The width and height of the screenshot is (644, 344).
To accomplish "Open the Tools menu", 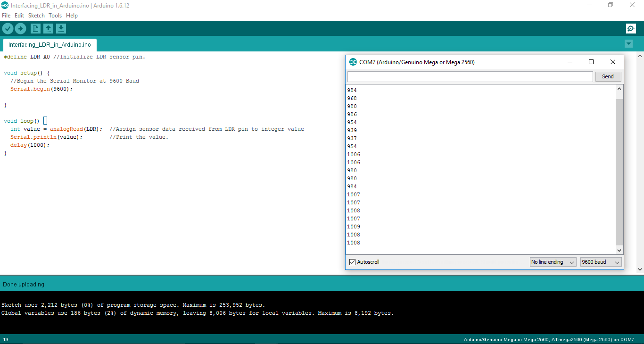I will [x=55, y=16].
